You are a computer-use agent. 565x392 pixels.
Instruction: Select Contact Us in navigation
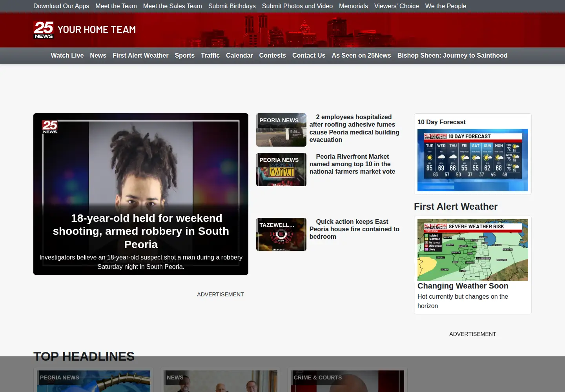[309, 56]
